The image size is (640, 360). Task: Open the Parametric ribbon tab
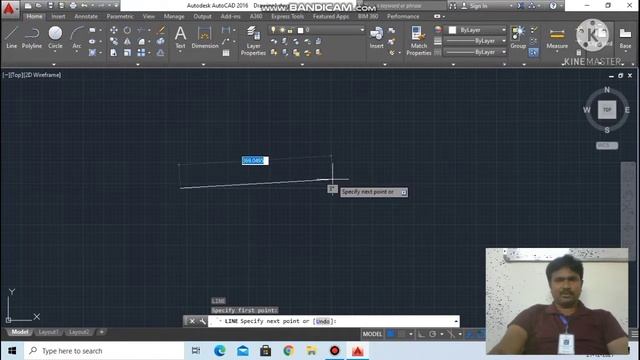coord(120,16)
